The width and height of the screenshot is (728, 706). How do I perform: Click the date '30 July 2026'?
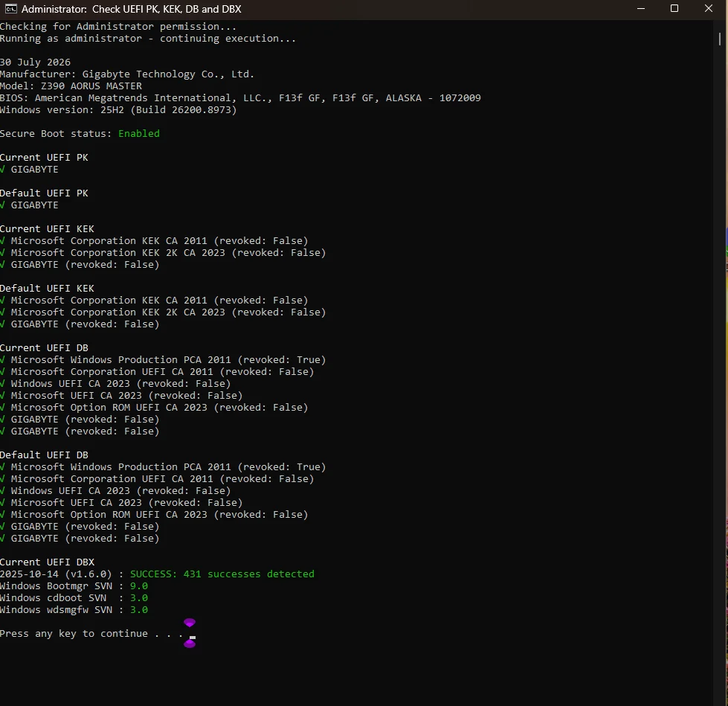click(35, 62)
